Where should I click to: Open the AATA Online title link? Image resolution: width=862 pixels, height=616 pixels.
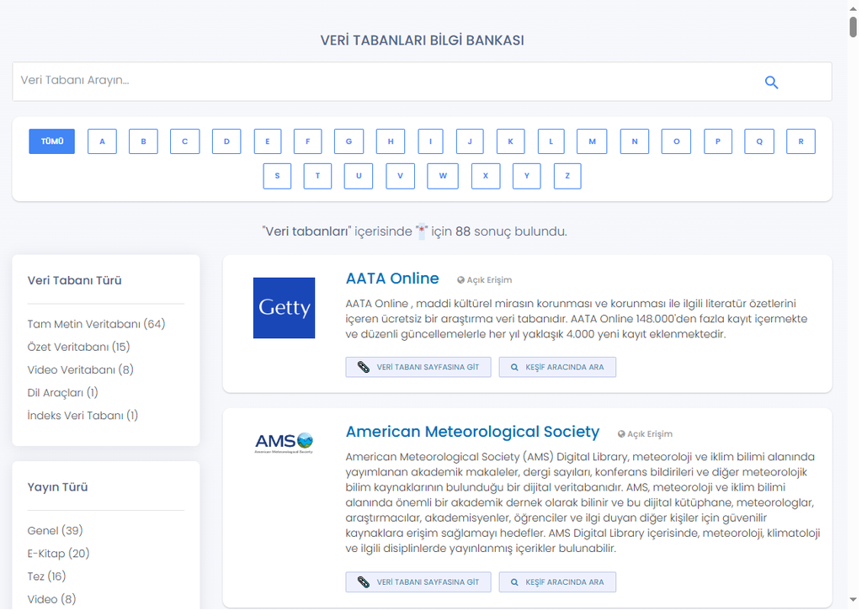click(392, 279)
